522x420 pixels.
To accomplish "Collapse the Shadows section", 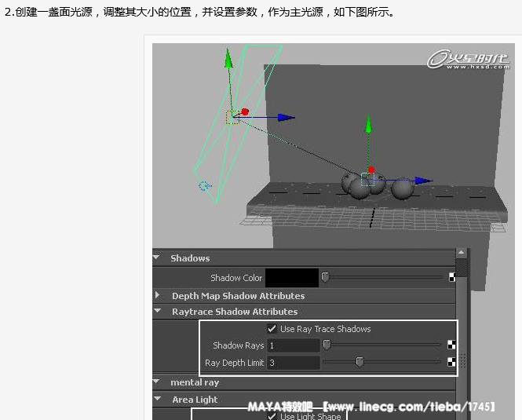I will click(156, 257).
